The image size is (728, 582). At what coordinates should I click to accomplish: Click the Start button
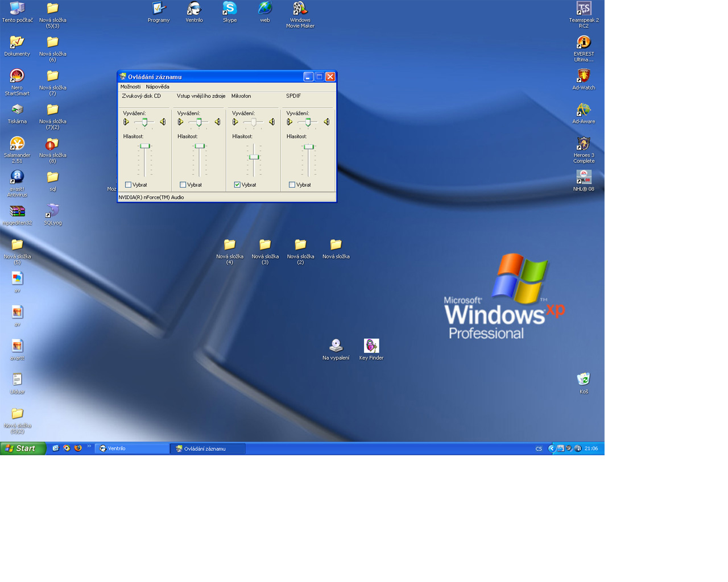[x=23, y=448]
